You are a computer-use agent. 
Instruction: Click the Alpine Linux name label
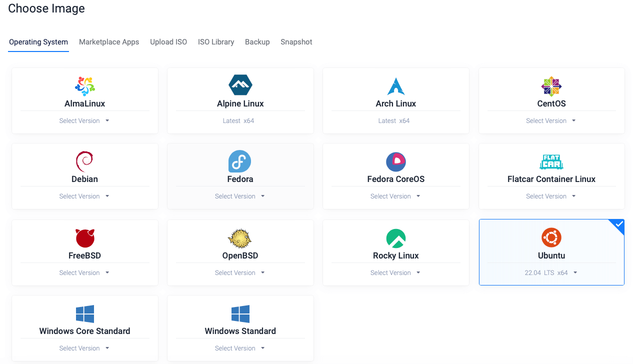click(x=240, y=103)
